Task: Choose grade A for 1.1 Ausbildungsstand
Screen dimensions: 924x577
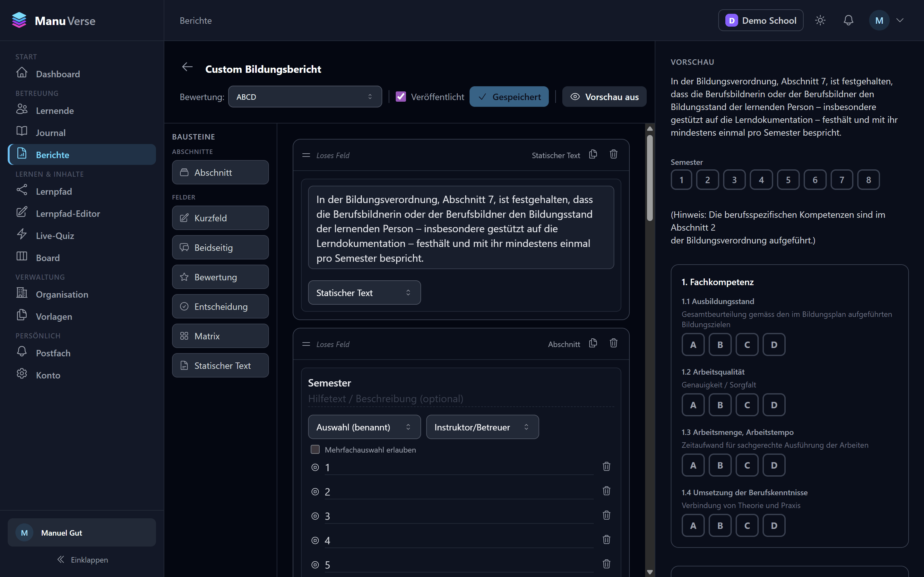Action: click(x=693, y=344)
